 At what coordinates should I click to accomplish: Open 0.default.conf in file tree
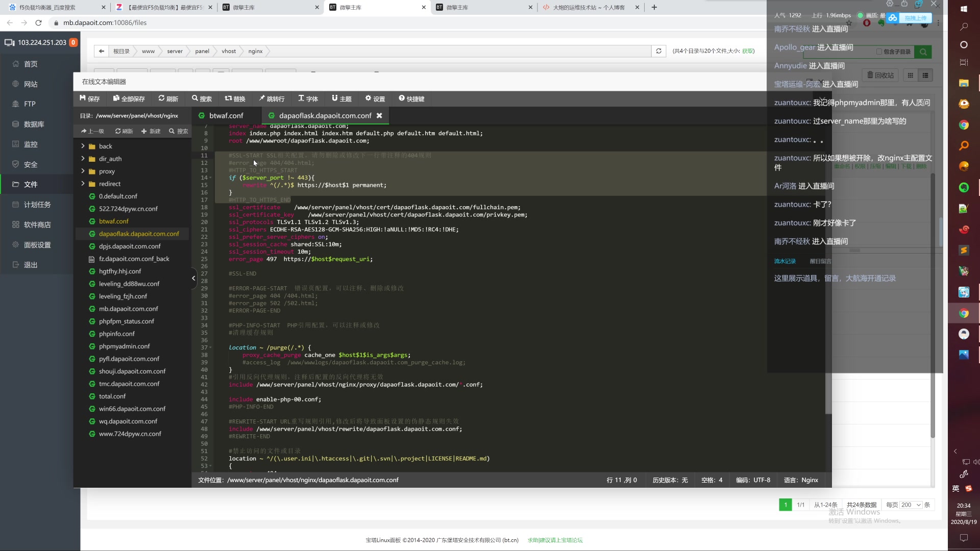118,196
